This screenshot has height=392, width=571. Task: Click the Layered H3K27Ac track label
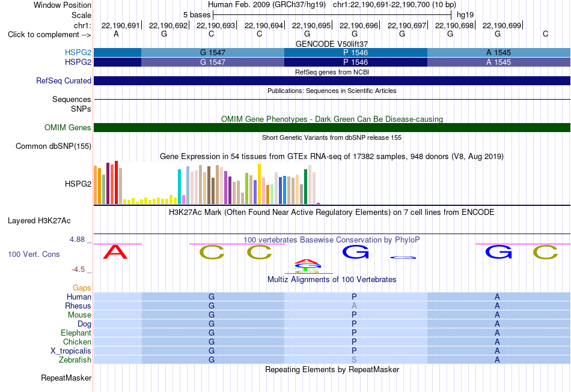click(x=39, y=221)
